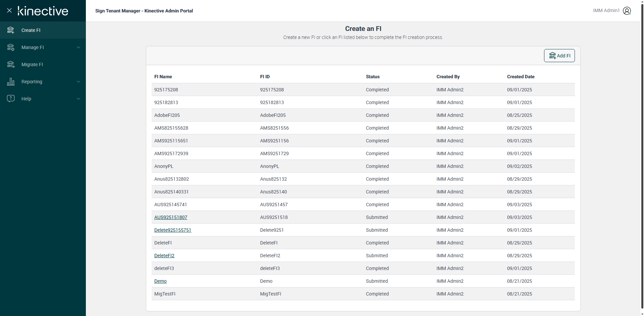
Task: Expand the Help submenu chevron
Action: (x=78, y=99)
